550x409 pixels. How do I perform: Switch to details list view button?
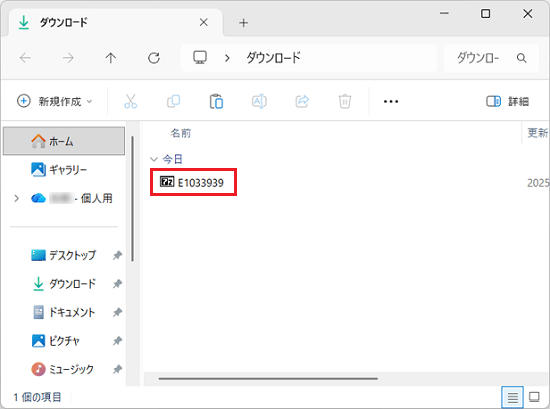512,397
